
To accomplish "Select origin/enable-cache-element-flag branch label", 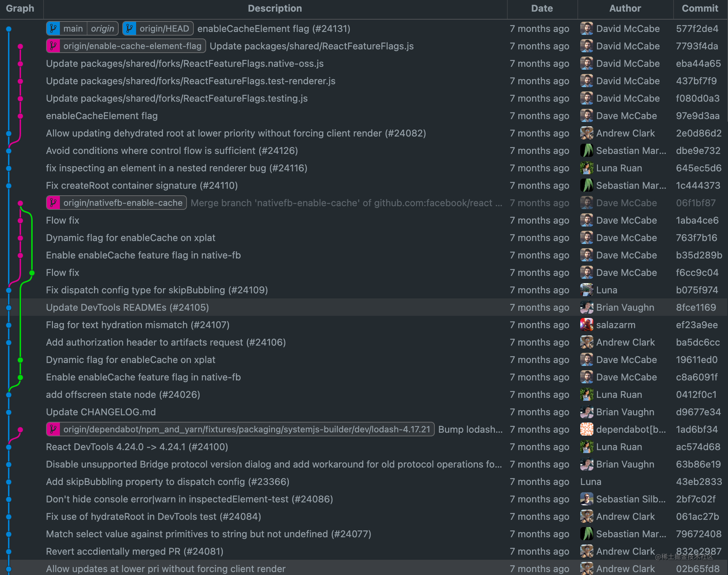I will [132, 46].
